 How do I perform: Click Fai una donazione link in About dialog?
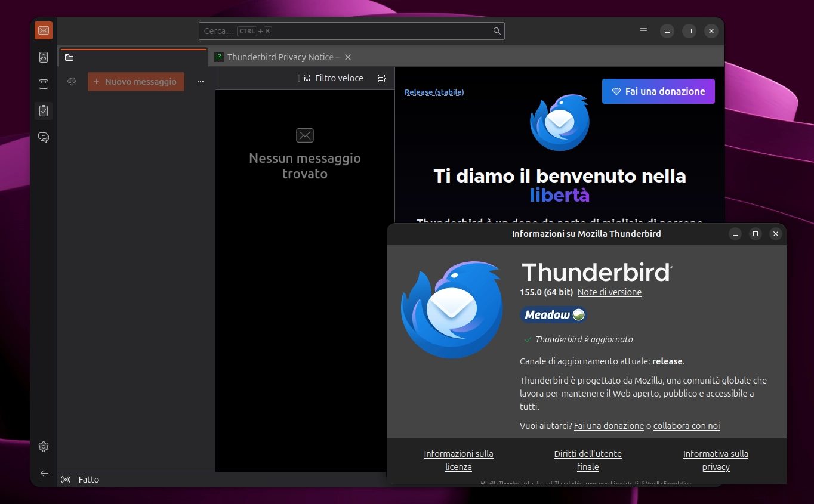(x=609, y=426)
